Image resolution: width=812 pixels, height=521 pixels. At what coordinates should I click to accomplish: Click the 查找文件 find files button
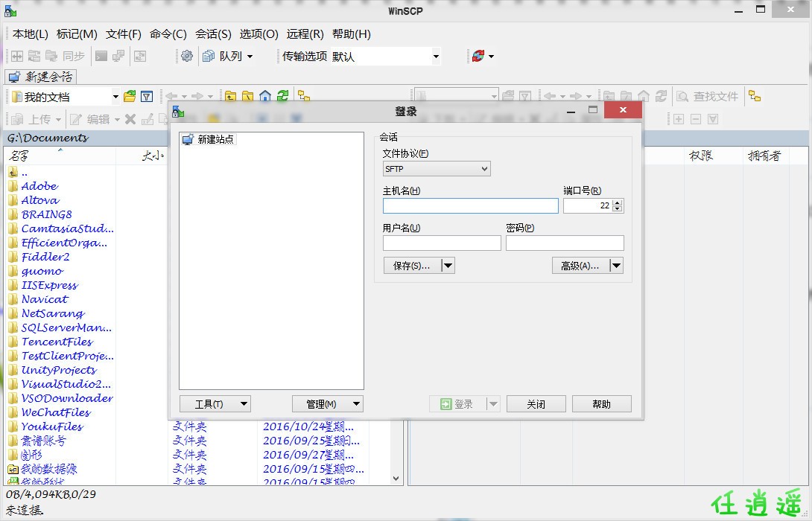[708, 96]
